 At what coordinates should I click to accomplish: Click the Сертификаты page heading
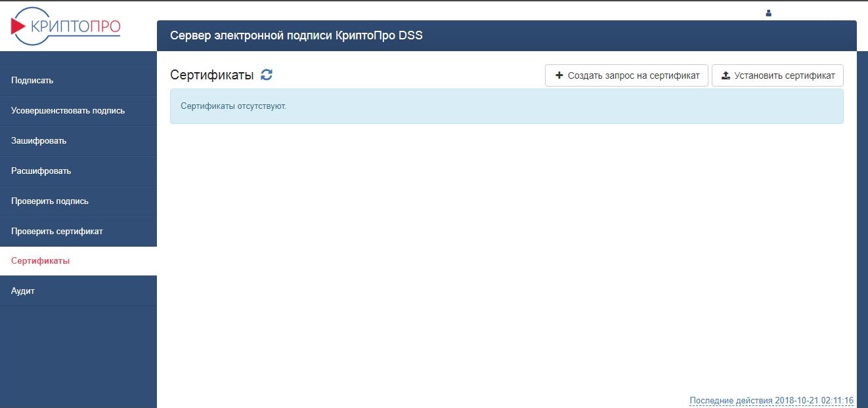[x=212, y=75]
